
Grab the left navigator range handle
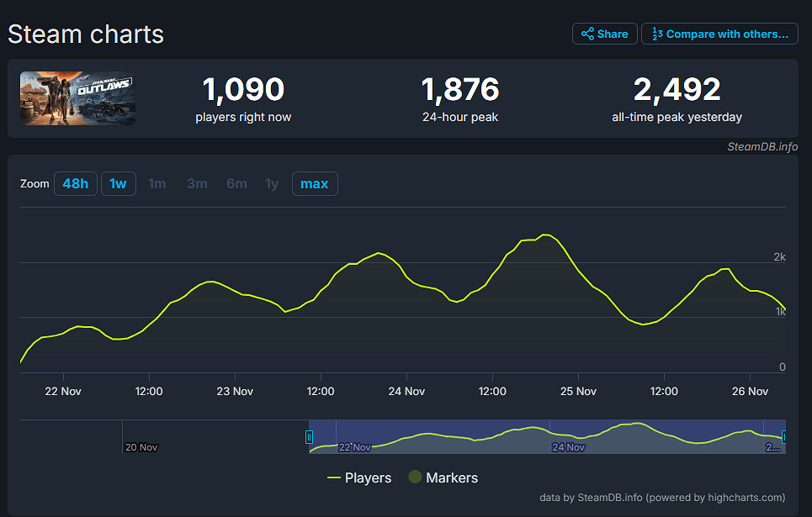[309, 436]
